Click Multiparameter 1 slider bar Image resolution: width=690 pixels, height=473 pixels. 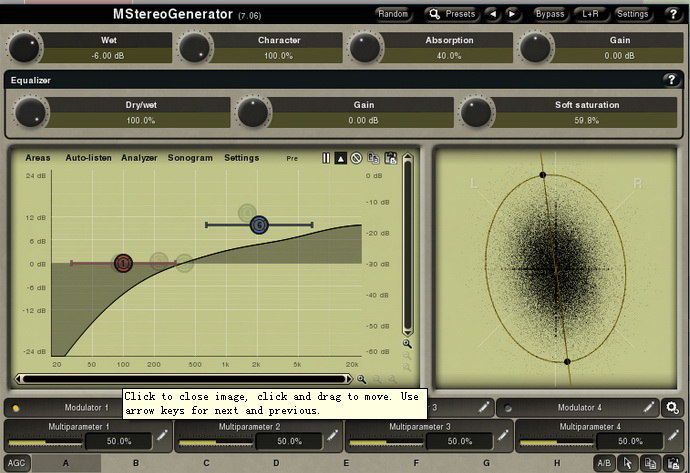pos(45,442)
